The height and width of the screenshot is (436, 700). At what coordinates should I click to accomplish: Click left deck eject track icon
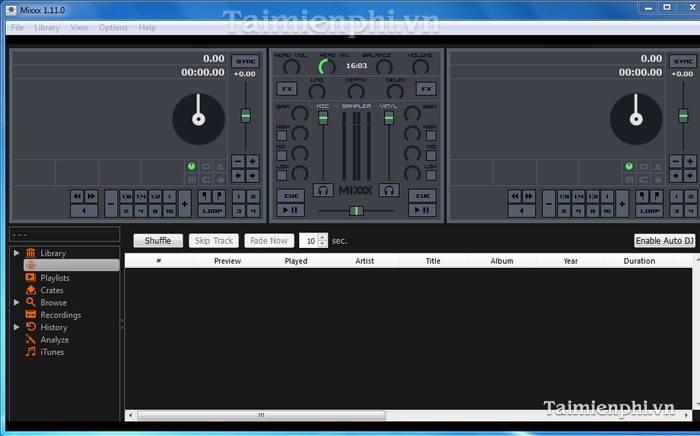pos(220,166)
